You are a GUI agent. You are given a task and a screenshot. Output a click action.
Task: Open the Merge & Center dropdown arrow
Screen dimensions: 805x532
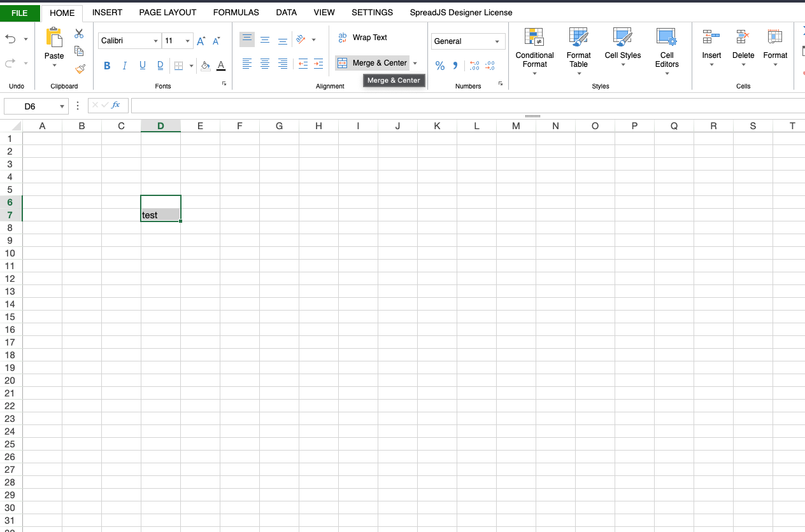(x=415, y=63)
